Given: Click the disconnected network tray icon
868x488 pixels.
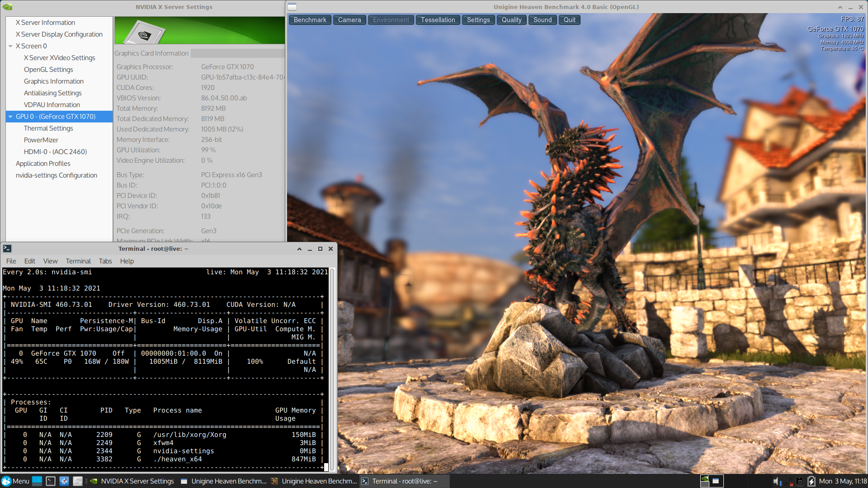Looking at the screenshot, I should pos(789,481).
